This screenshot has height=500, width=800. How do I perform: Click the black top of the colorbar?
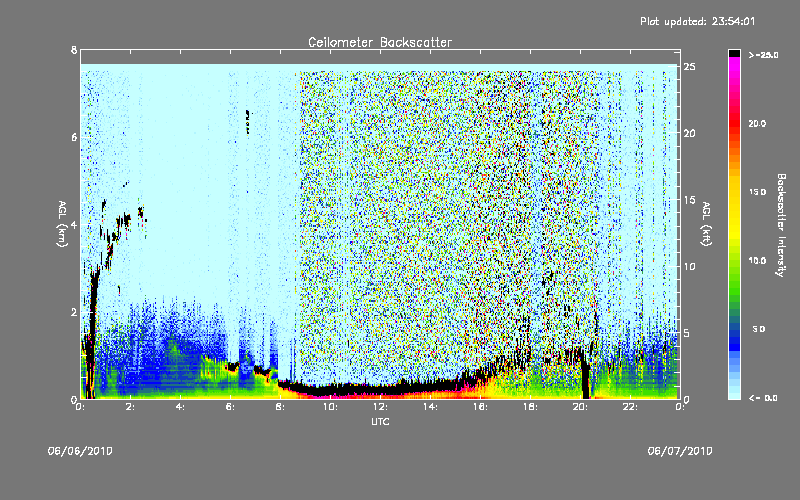[734, 53]
